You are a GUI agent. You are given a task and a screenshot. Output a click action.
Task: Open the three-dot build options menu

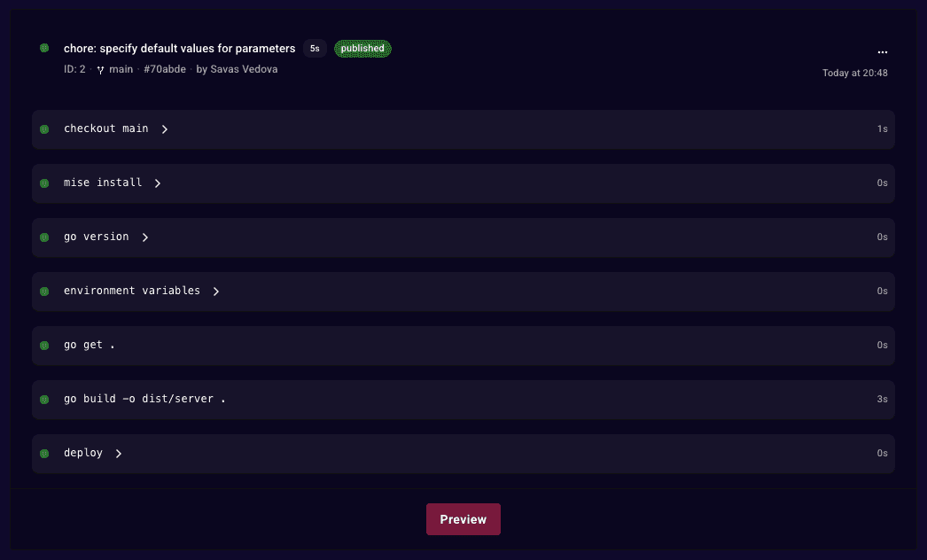(882, 52)
